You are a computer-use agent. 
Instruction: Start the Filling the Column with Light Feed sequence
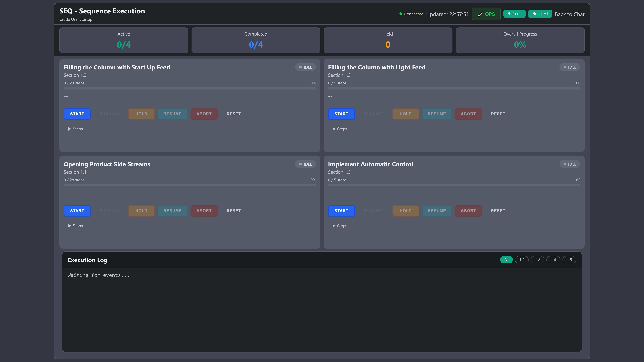(x=341, y=114)
